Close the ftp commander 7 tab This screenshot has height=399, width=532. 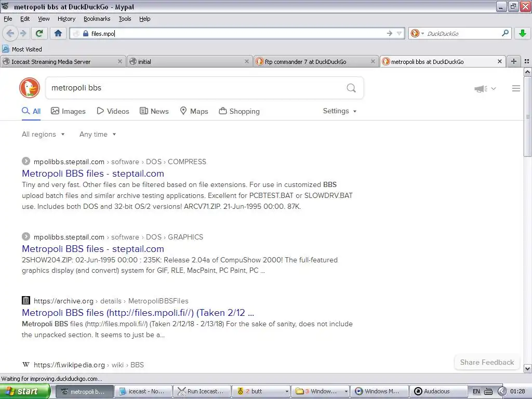pyautogui.click(x=373, y=61)
